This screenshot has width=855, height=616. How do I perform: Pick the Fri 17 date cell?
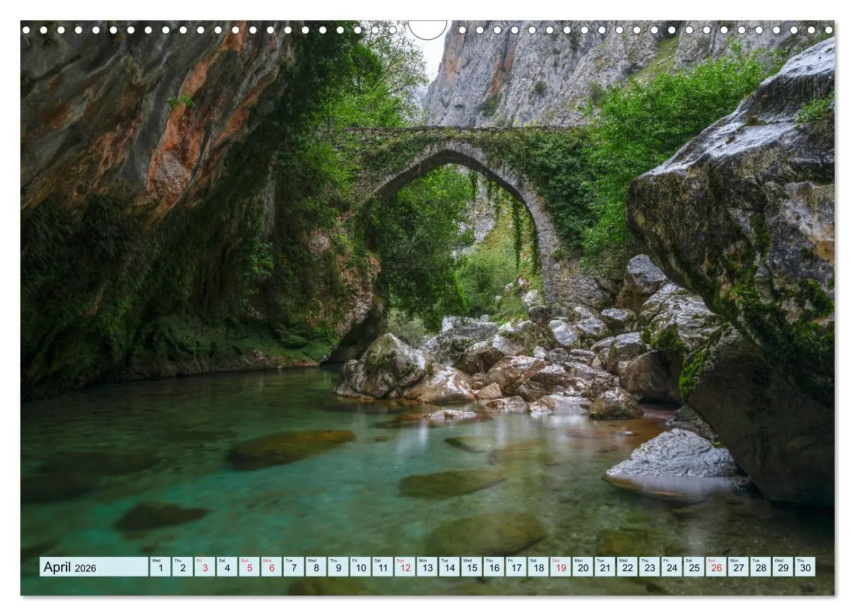pyautogui.click(x=516, y=567)
